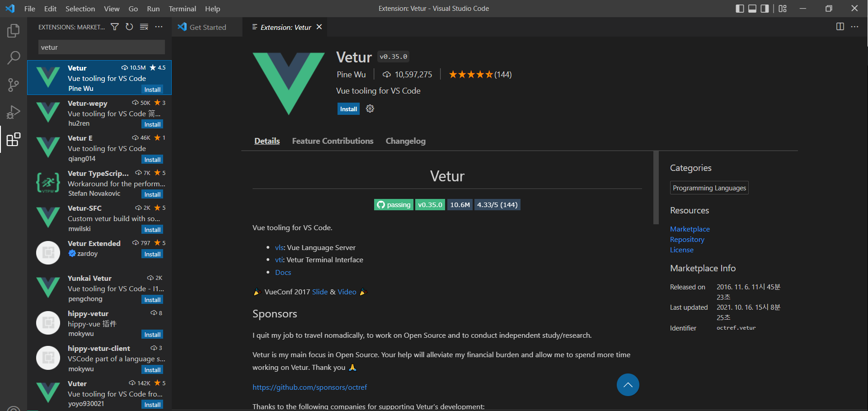Customize layout icon in title bar

[x=783, y=9]
